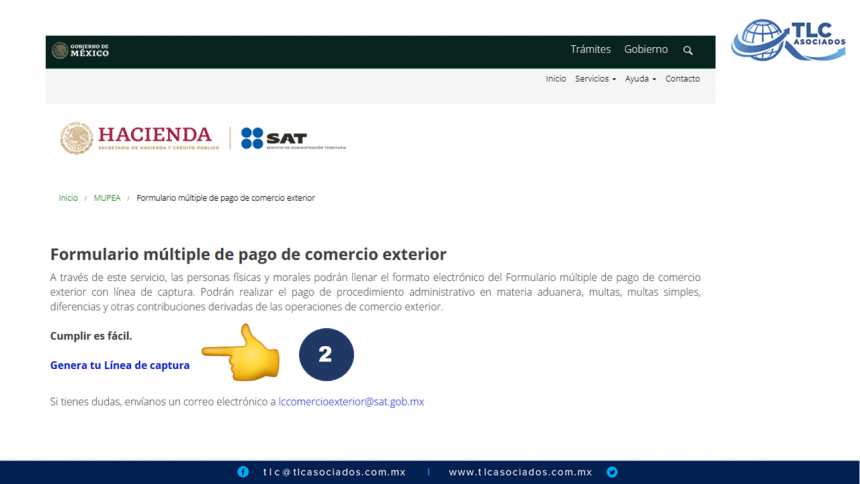
Task: Expand the Servicios dropdown
Action: pyautogui.click(x=595, y=78)
